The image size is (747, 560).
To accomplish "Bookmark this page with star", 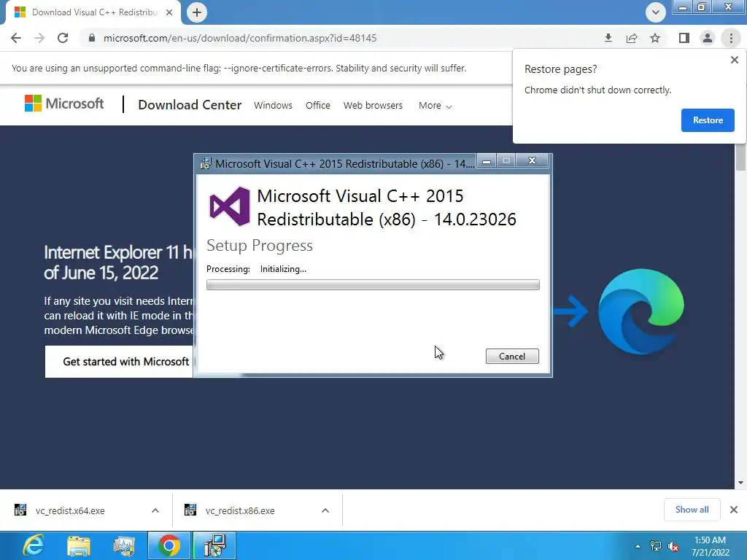I will [655, 38].
